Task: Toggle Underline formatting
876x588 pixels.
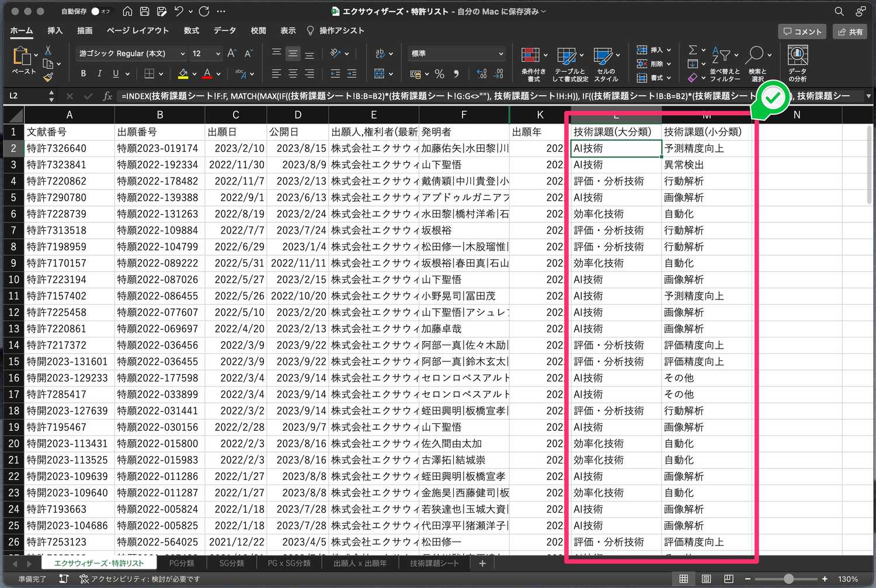Action: pos(116,74)
